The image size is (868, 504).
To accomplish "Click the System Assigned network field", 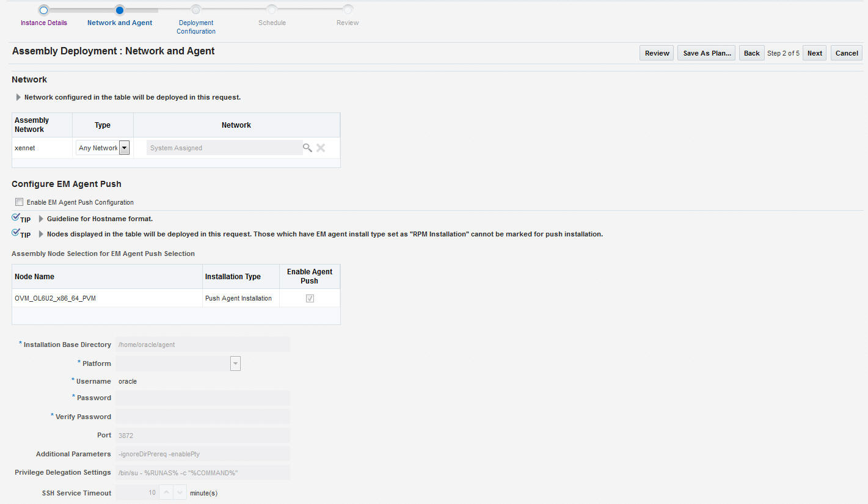I will 224,148.
